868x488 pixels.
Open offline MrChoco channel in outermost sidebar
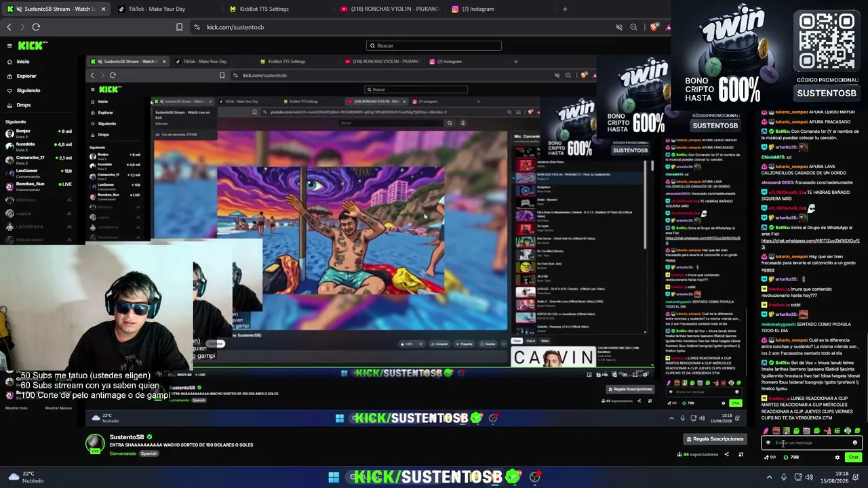pos(39,200)
